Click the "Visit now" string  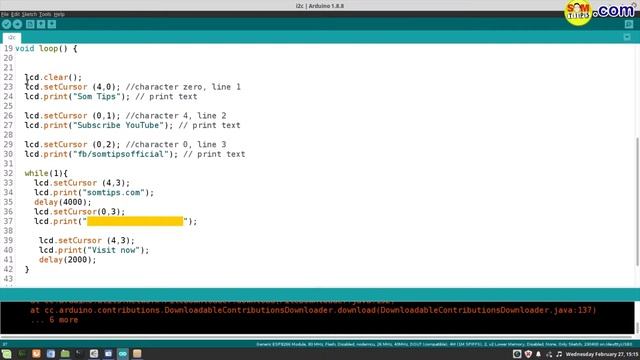[113, 250]
